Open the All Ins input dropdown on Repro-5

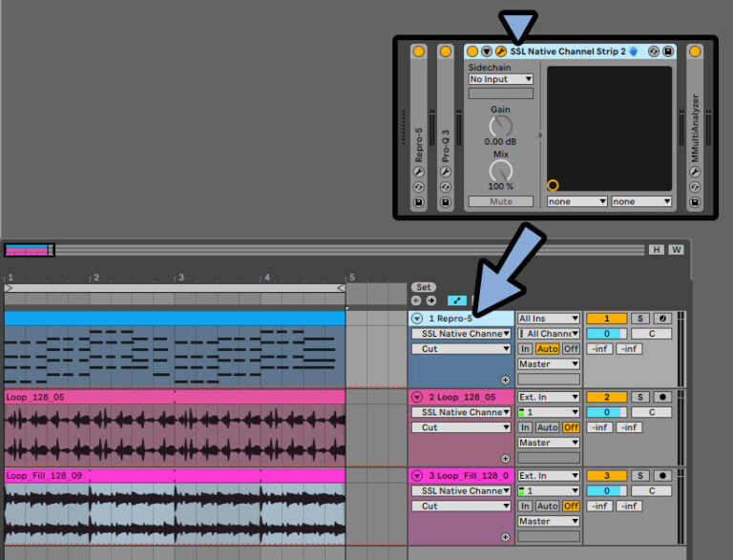[x=548, y=319]
